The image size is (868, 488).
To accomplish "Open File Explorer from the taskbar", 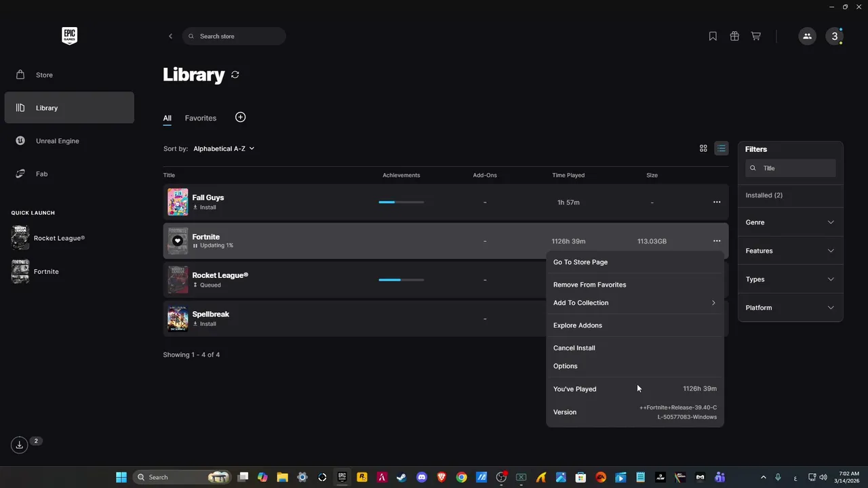I will pos(283,477).
